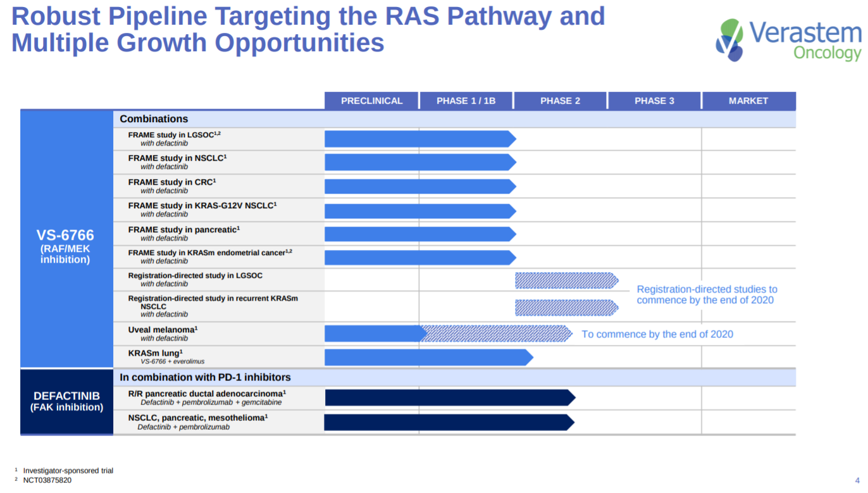Click the 'Investigator-sponsored trial' footnote
Viewport: 868px width, 493px height.
tap(68, 470)
